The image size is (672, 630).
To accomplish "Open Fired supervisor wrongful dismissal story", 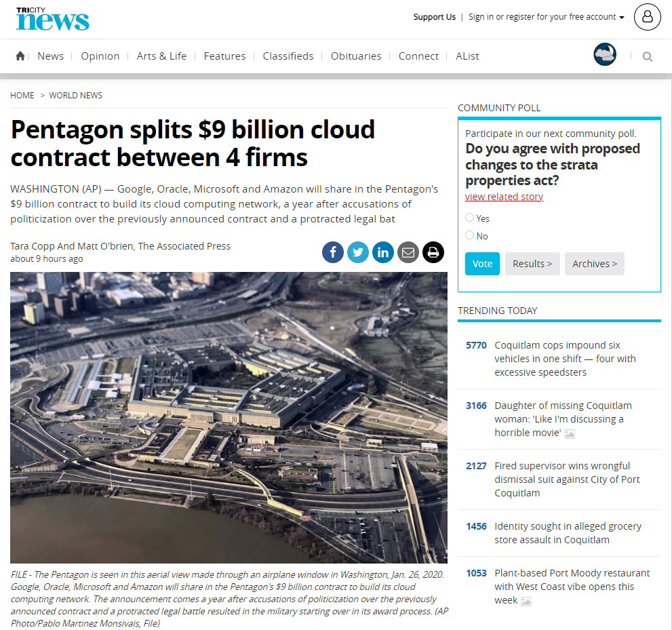I will [567, 479].
